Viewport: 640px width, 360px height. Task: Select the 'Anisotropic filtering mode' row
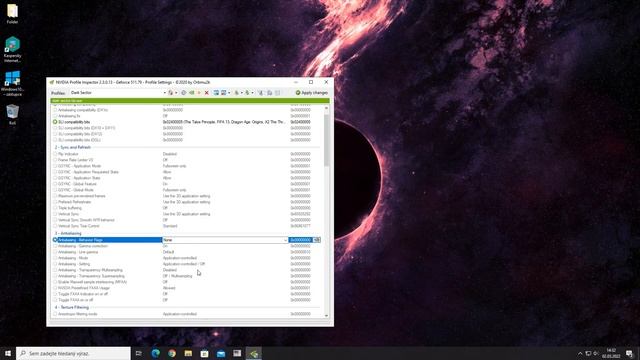pos(188,314)
